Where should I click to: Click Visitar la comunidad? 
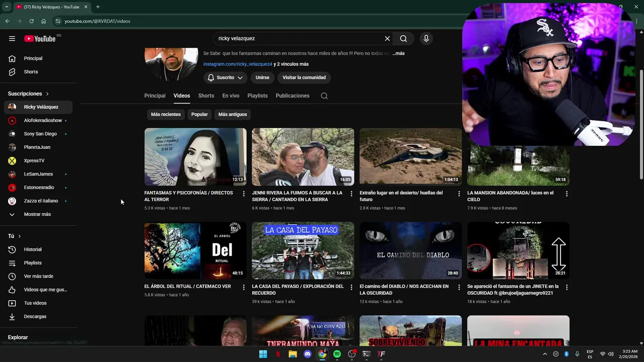304,77
